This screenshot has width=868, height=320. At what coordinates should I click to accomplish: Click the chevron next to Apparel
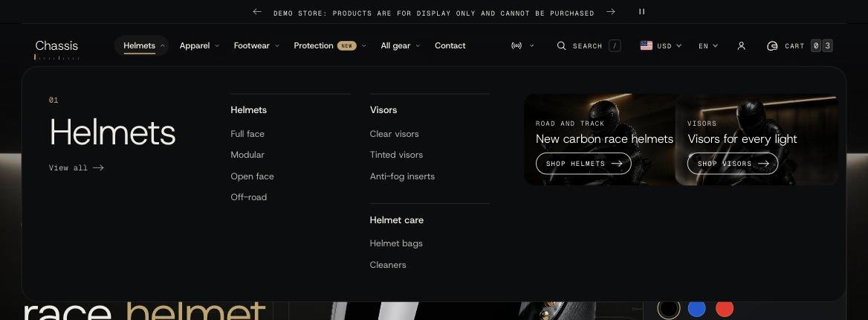tap(217, 46)
